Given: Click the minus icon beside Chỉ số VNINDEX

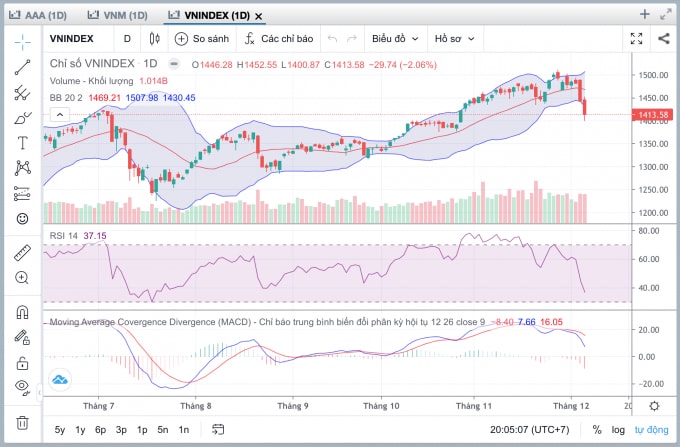Looking at the screenshot, I should (x=173, y=64).
